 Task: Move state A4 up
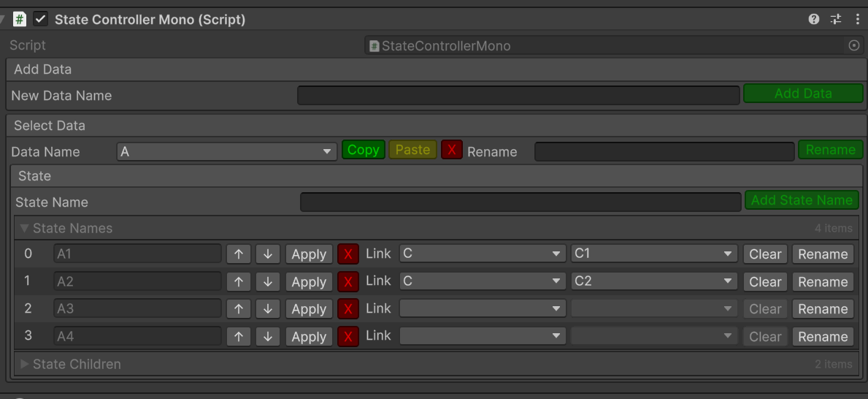[239, 336]
